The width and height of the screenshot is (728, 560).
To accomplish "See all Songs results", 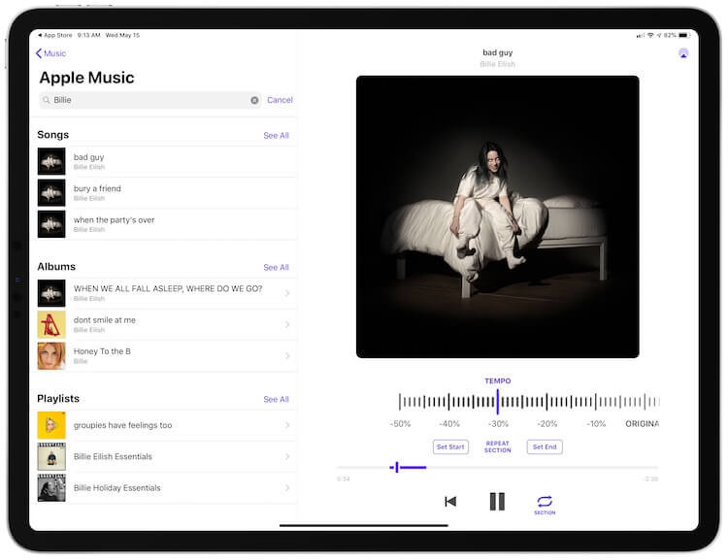I will (x=276, y=136).
